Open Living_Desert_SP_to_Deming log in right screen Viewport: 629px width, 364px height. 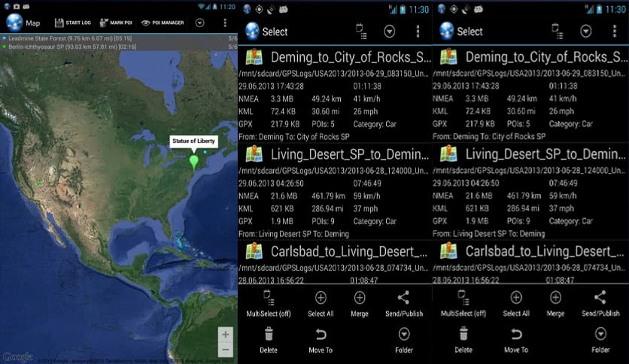point(530,191)
